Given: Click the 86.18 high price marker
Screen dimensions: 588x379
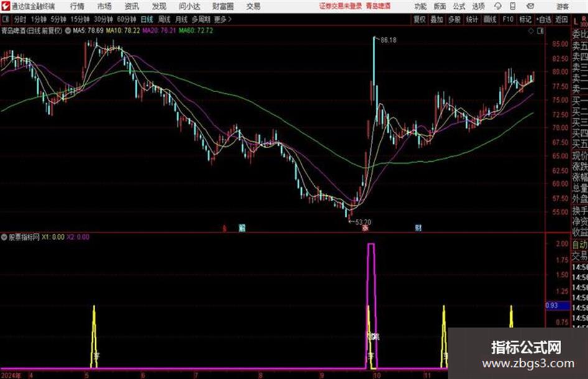Looking at the screenshot, I should 388,40.
